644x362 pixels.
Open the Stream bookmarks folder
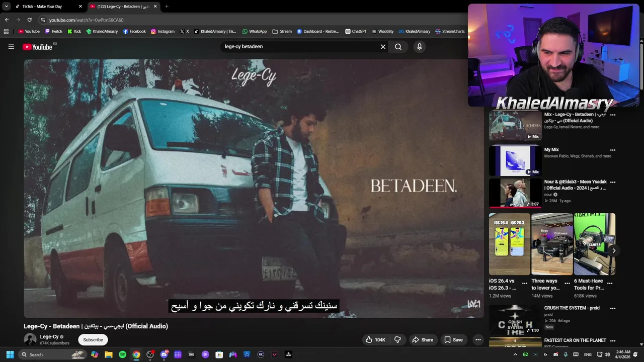click(282, 31)
